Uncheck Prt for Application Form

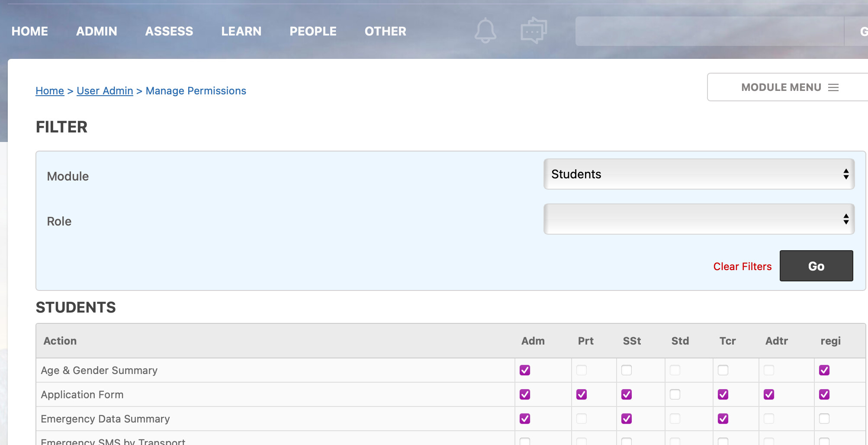coord(582,394)
